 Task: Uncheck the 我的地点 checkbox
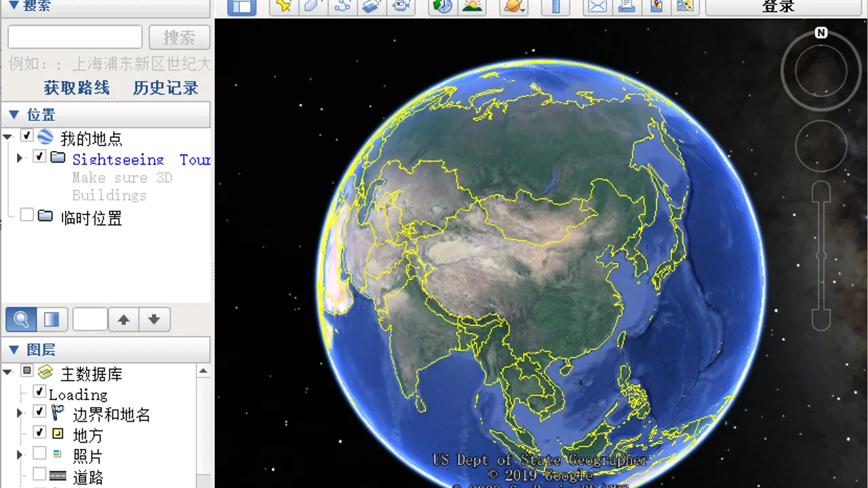[x=26, y=136]
